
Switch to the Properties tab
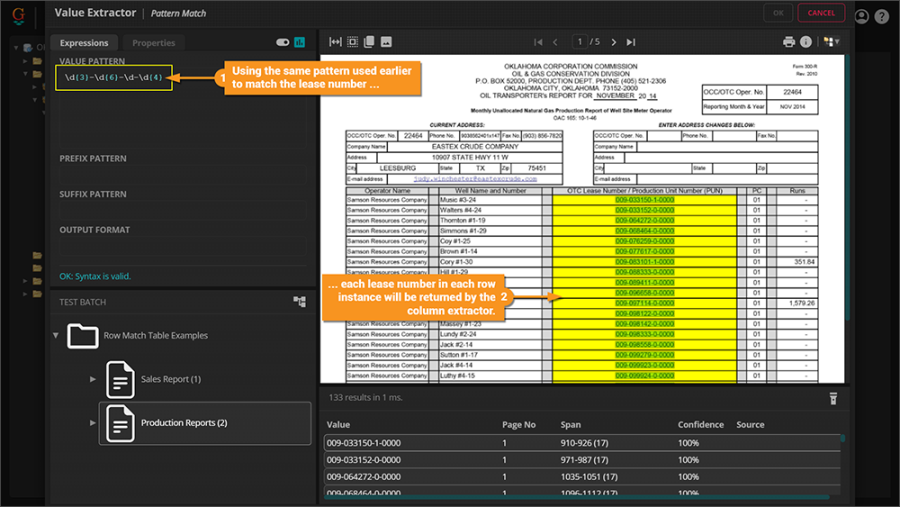153,43
